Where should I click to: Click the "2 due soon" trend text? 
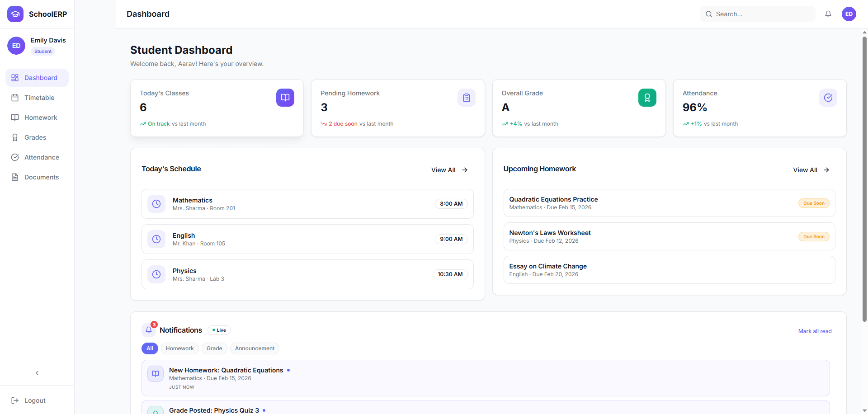coord(343,124)
